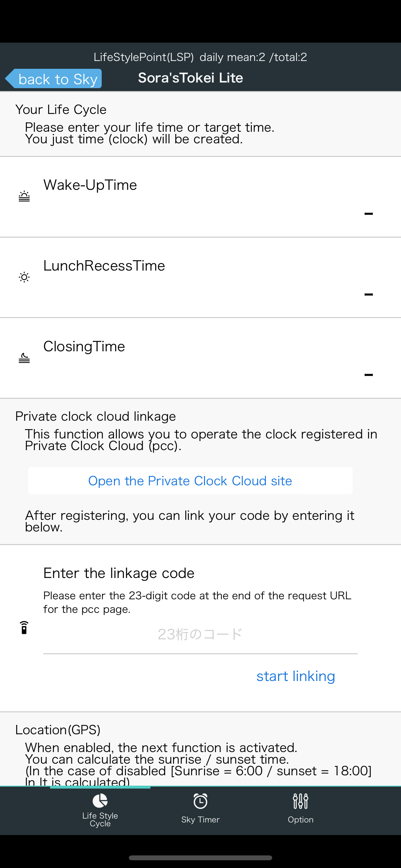This screenshot has width=401, height=868.
Task: Open the Private Clock Cloud site
Action: point(190,480)
